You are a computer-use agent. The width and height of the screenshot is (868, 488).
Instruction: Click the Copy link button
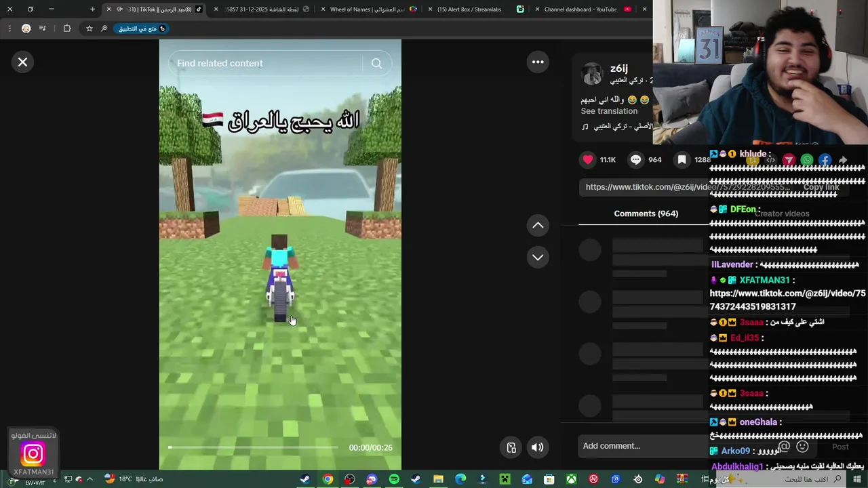[821, 187]
